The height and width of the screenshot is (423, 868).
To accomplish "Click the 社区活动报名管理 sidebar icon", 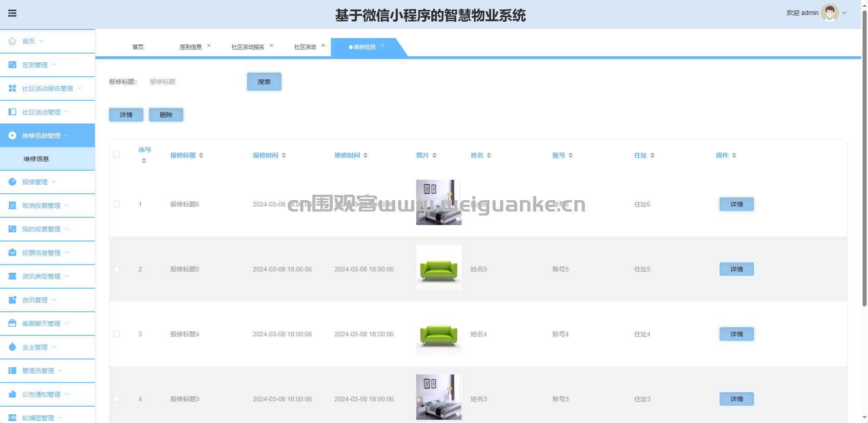I will click(12, 89).
